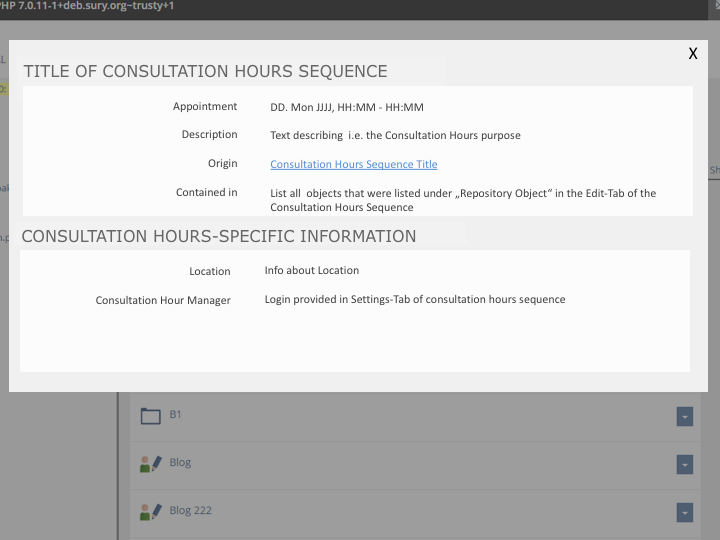Select the Blog 222 title
The height and width of the screenshot is (540, 720).
190,511
